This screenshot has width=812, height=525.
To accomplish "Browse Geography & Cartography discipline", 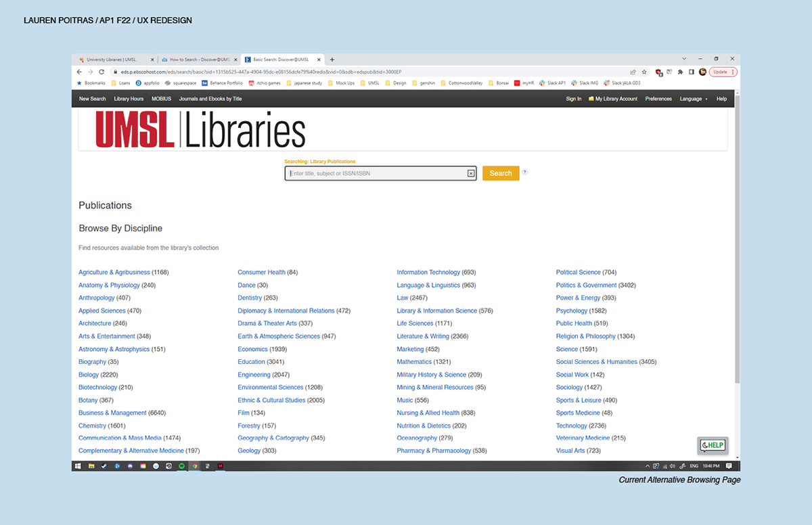I will (x=273, y=438).
